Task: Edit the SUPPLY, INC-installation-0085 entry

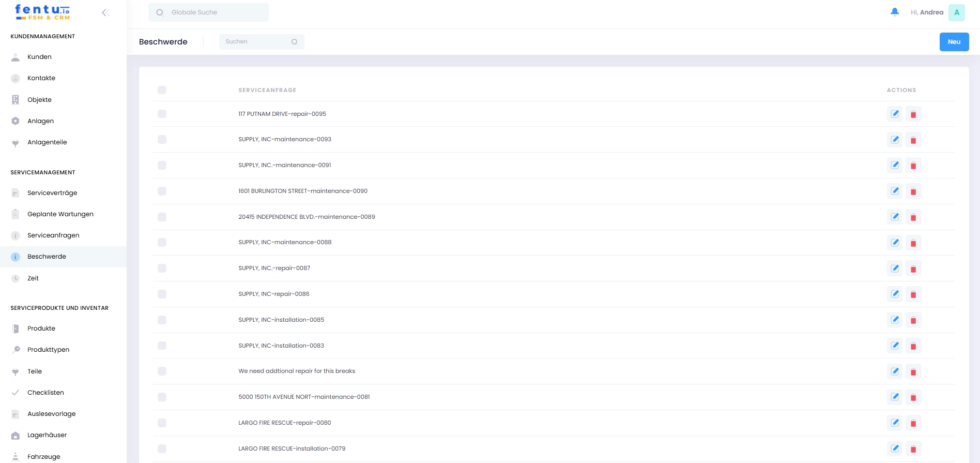Action: click(x=895, y=320)
